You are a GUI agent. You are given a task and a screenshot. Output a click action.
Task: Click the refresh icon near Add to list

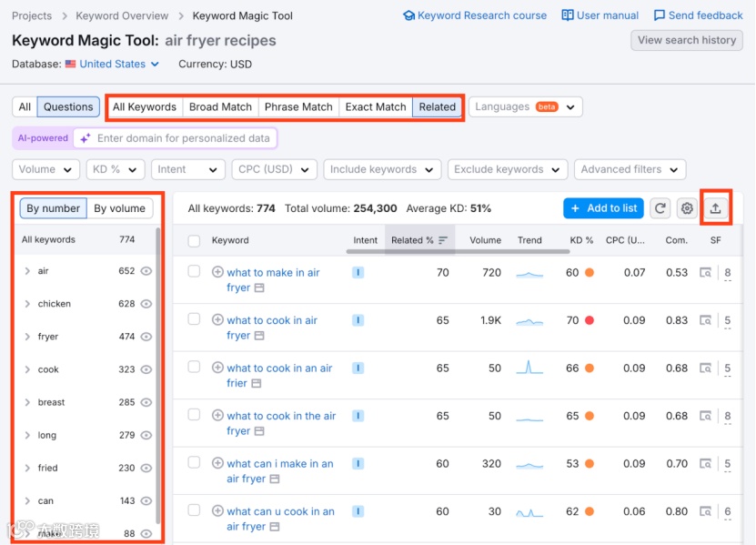(662, 207)
